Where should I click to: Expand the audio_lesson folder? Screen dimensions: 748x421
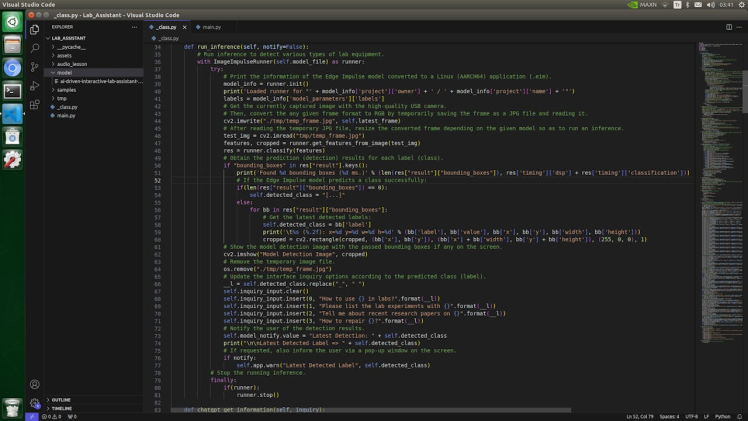tap(71, 64)
